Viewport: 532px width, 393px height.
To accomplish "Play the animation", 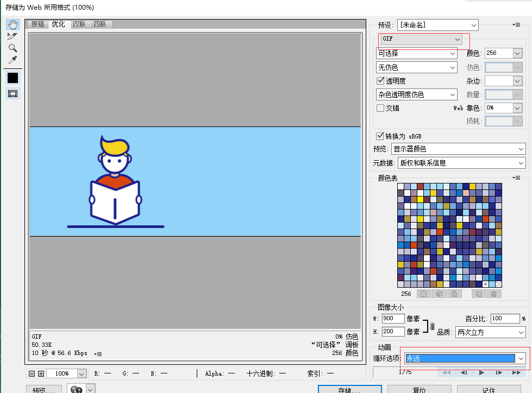I will click(x=481, y=373).
